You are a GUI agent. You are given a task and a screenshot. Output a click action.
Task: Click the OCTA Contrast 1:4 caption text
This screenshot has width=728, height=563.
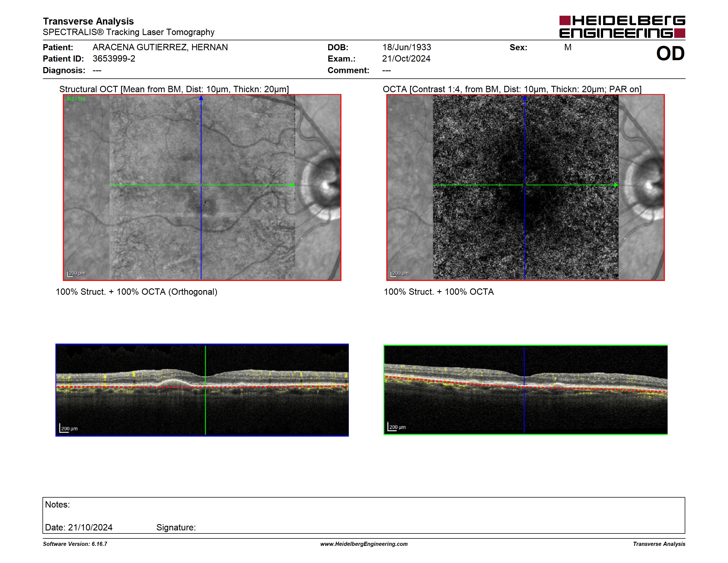tap(512, 89)
